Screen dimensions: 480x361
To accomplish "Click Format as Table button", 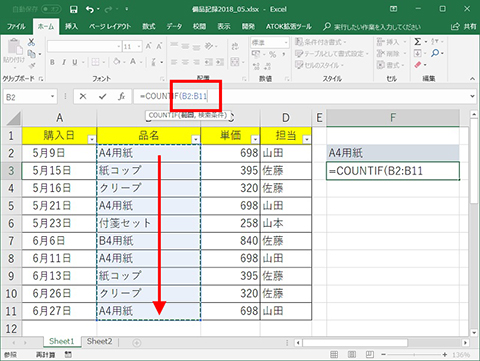I will coord(332,54).
